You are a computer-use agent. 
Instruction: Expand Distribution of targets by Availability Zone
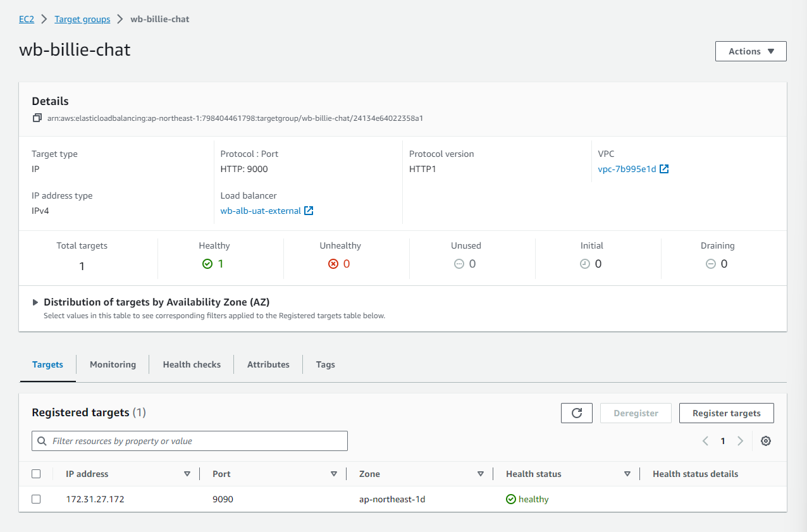point(35,302)
